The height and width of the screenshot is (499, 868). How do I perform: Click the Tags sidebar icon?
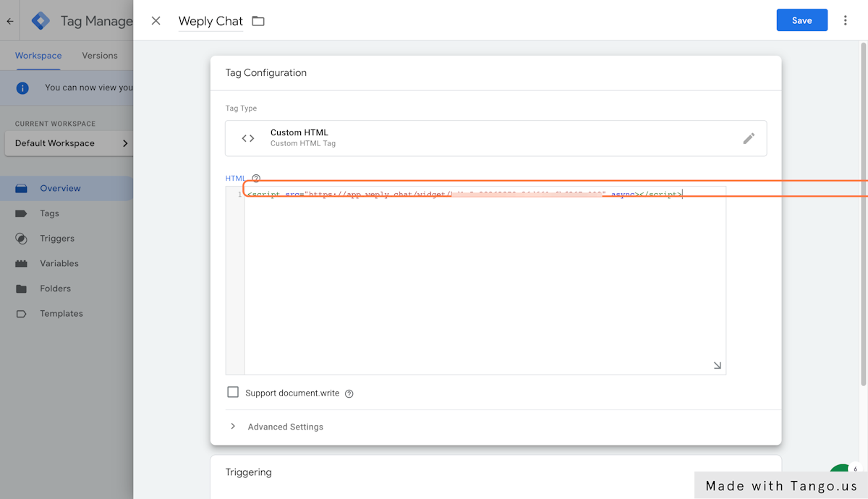pyautogui.click(x=21, y=213)
